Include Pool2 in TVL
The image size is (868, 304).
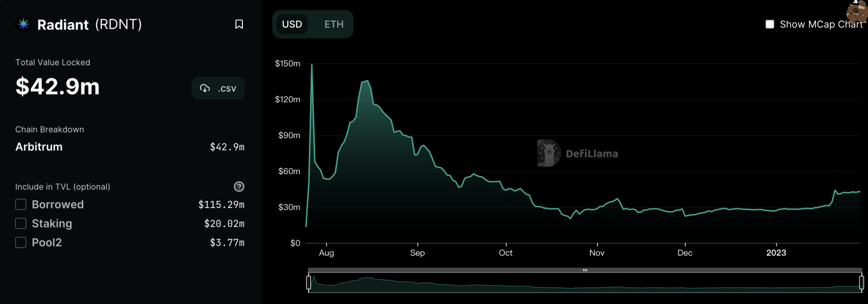pyautogui.click(x=21, y=242)
